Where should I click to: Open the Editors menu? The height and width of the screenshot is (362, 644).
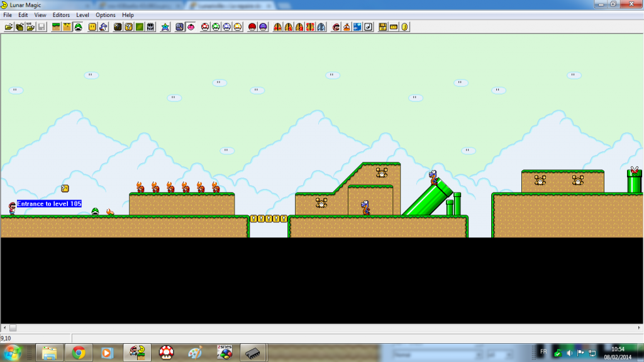click(61, 15)
